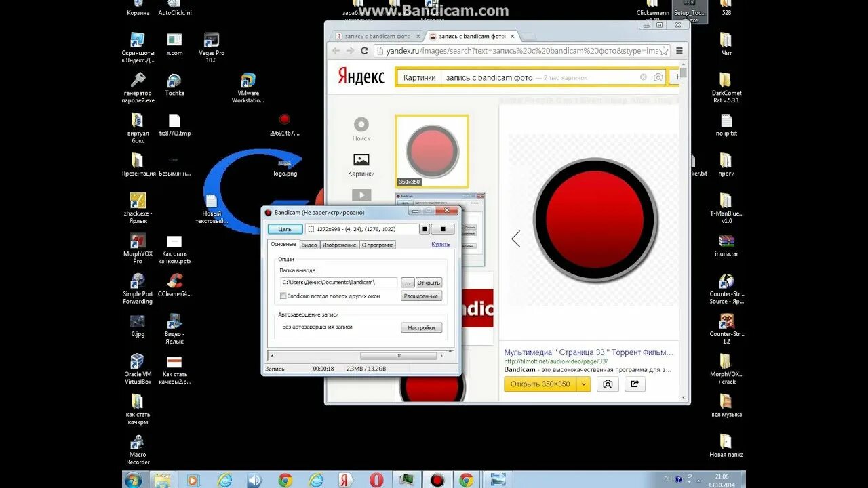
Task: Select the Counter-Strike 1.6 desktop icon
Action: (726, 329)
